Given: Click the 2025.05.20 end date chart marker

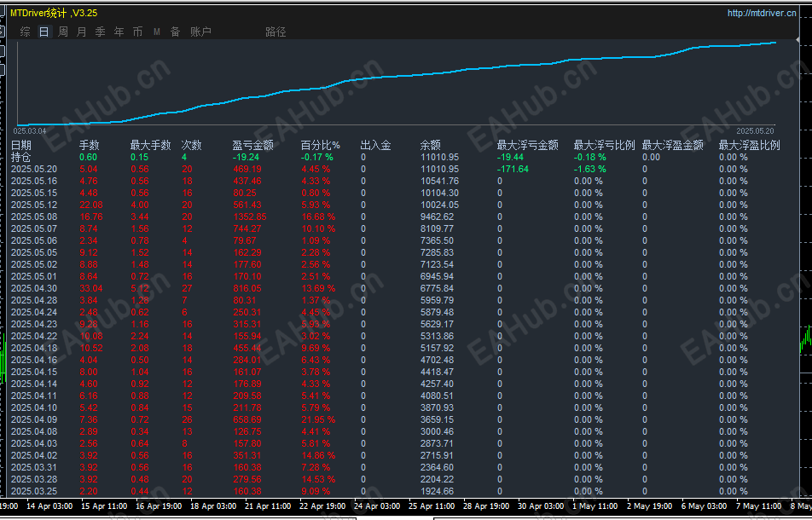Looking at the screenshot, I should (x=755, y=131).
